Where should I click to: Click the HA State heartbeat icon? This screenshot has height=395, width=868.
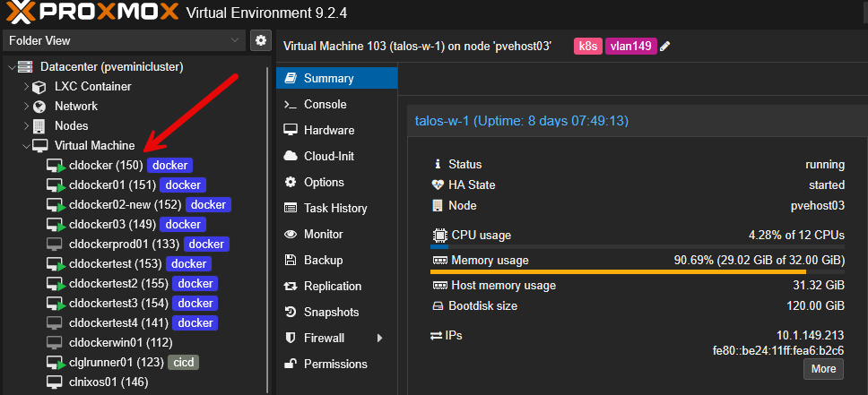[x=438, y=185]
